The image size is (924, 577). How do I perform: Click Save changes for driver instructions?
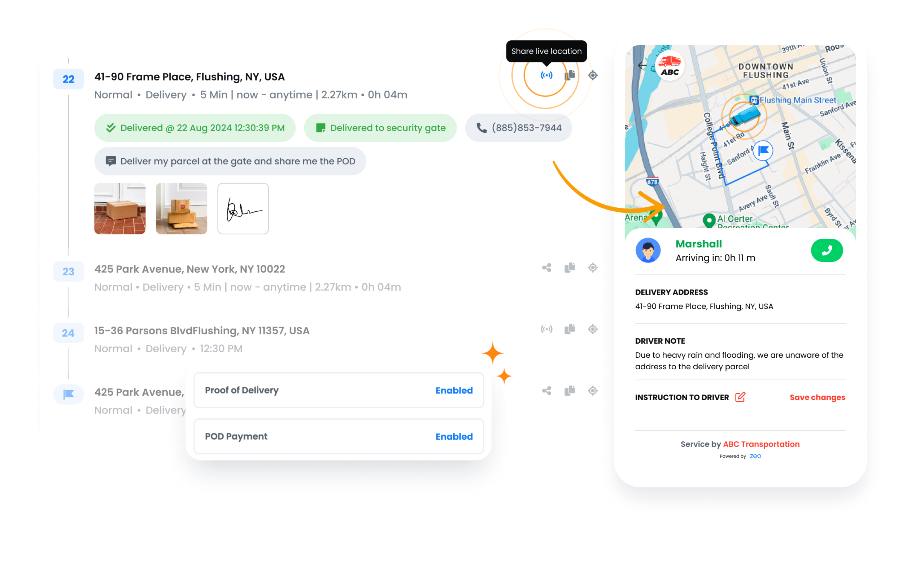(817, 397)
